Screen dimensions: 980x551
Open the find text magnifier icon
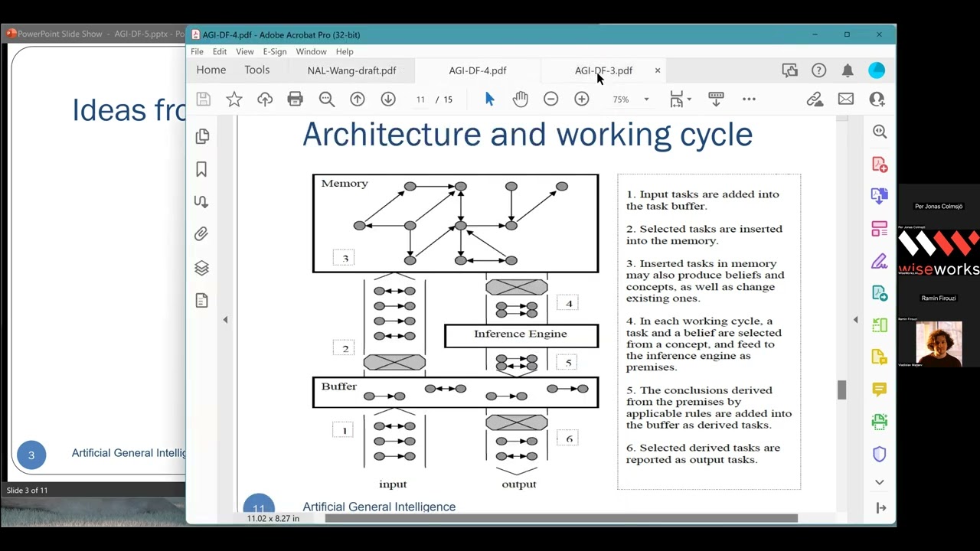[327, 99]
